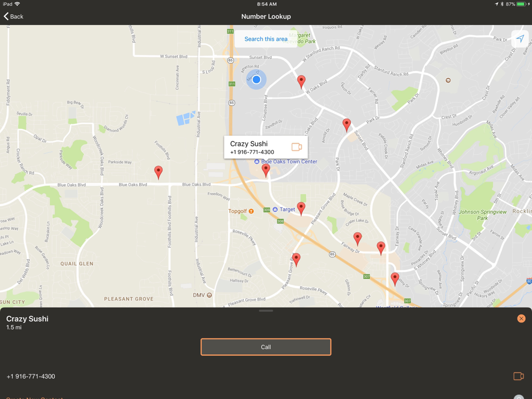
Task: Open the Crazy Sushi map callout
Action: [x=265, y=147]
